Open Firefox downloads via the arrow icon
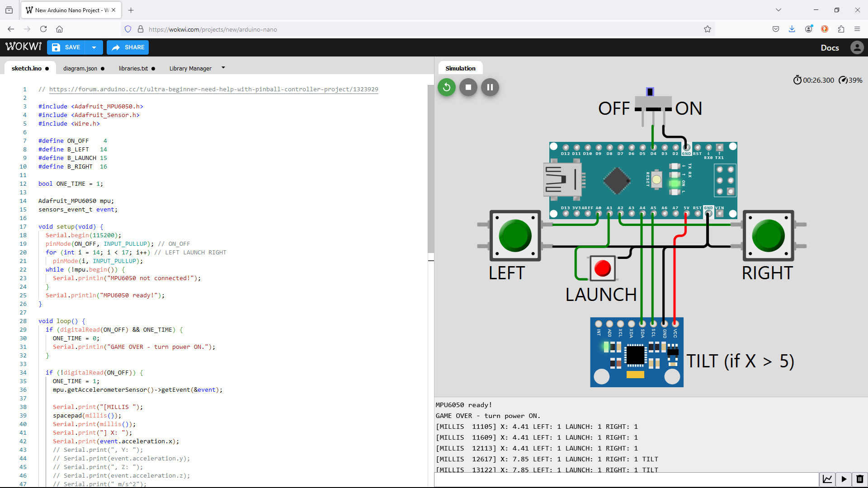This screenshot has width=868, height=488. [792, 29]
